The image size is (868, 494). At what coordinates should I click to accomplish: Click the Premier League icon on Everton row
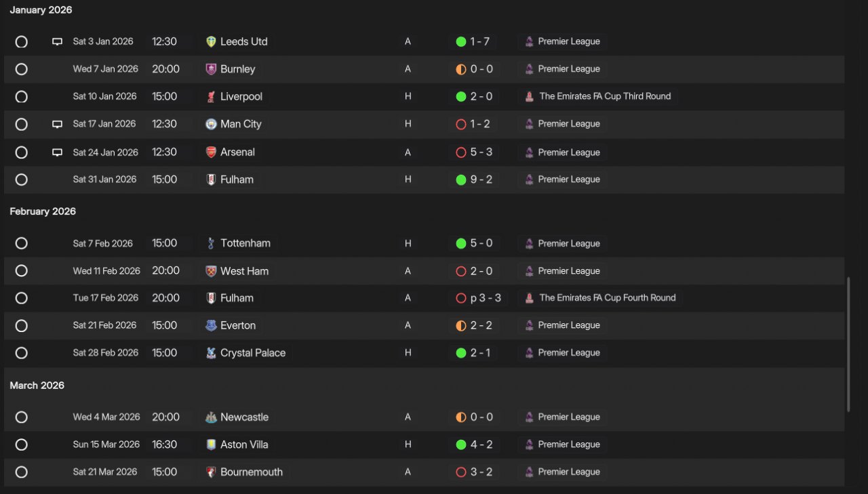coord(530,325)
